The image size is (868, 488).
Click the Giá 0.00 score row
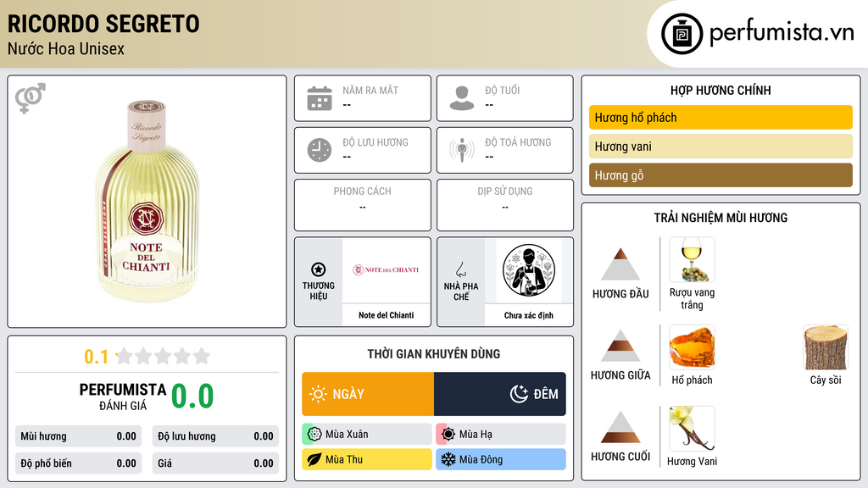[215, 463]
